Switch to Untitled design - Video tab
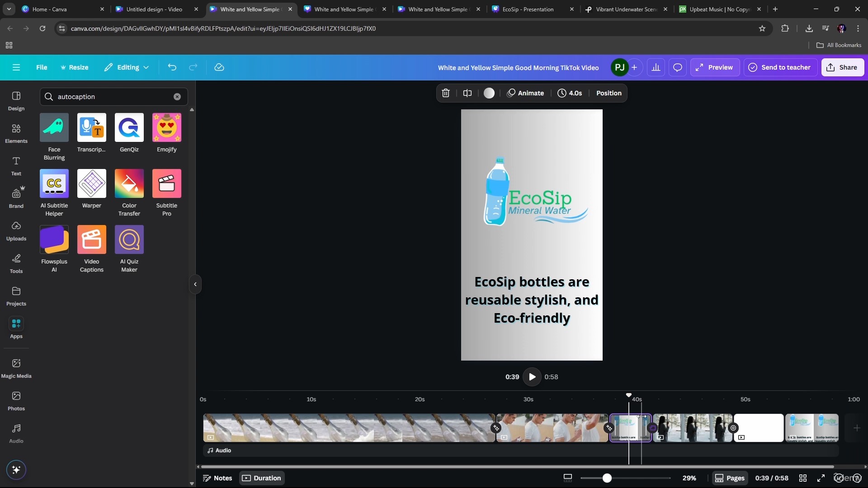This screenshot has height=488, width=868. pos(157,9)
